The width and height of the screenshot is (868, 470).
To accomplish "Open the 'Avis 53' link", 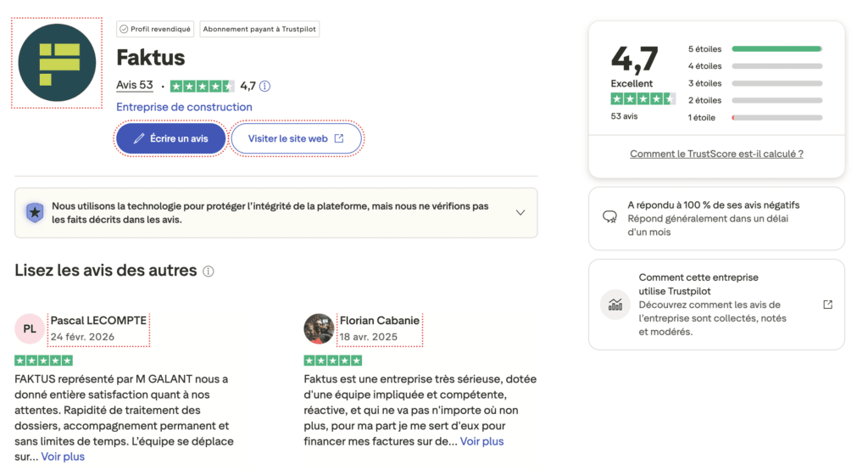I will pos(135,85).
